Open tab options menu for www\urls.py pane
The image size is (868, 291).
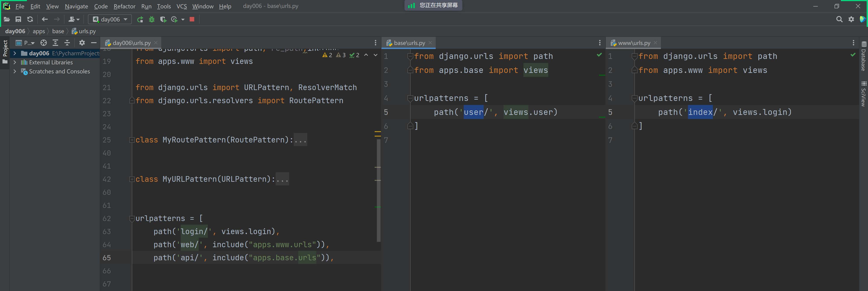pos(854,43)
